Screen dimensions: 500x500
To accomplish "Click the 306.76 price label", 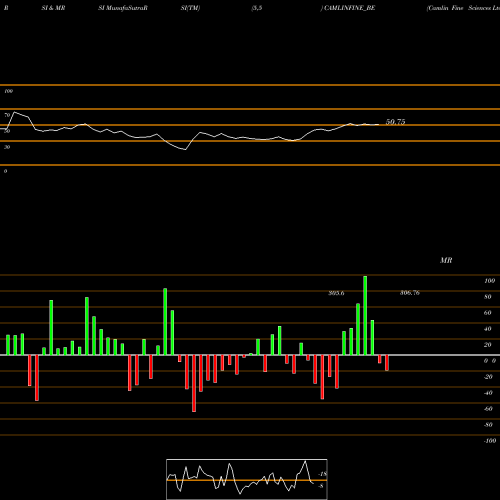I will pyautogui.click(x=410, y=293).
